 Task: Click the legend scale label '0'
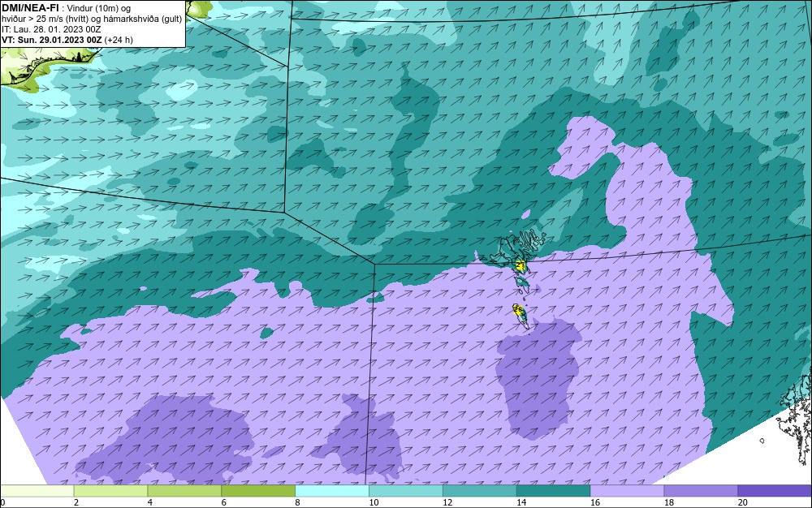pyautogui.click(x=2, y=502)
